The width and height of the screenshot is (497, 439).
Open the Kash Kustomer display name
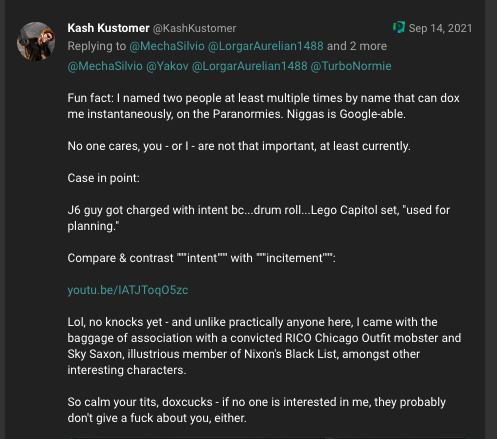click(x=108, y=28)
